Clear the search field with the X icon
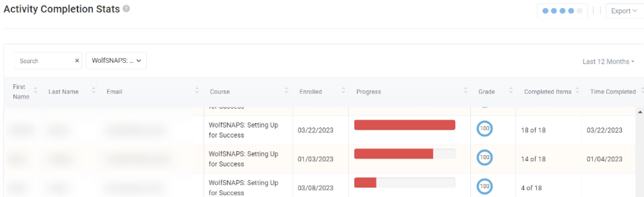Image resolution: width=644 pixels, height=197 pixels. click(x=77, y=61)
